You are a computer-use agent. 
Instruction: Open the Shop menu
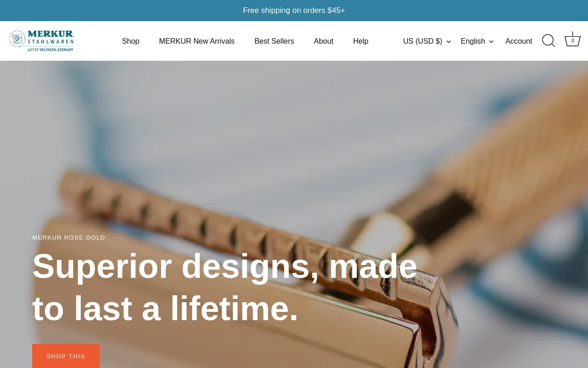coord(130,41)
